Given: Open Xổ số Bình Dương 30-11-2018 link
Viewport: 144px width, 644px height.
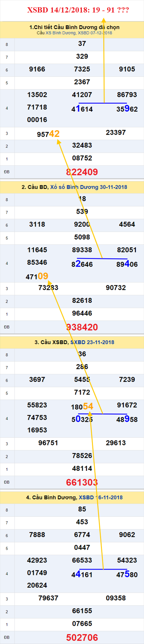Looking at the screenshot, I should click(x=88, y=187).
